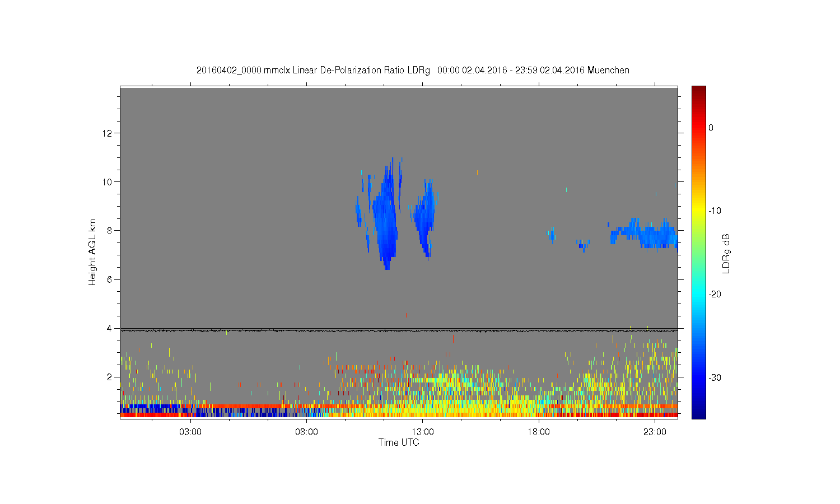The width and height of the screenshot is (840, 504).
Task: Pick the dark blue bottom of the colorbar
Action: [x=698, y=413]
